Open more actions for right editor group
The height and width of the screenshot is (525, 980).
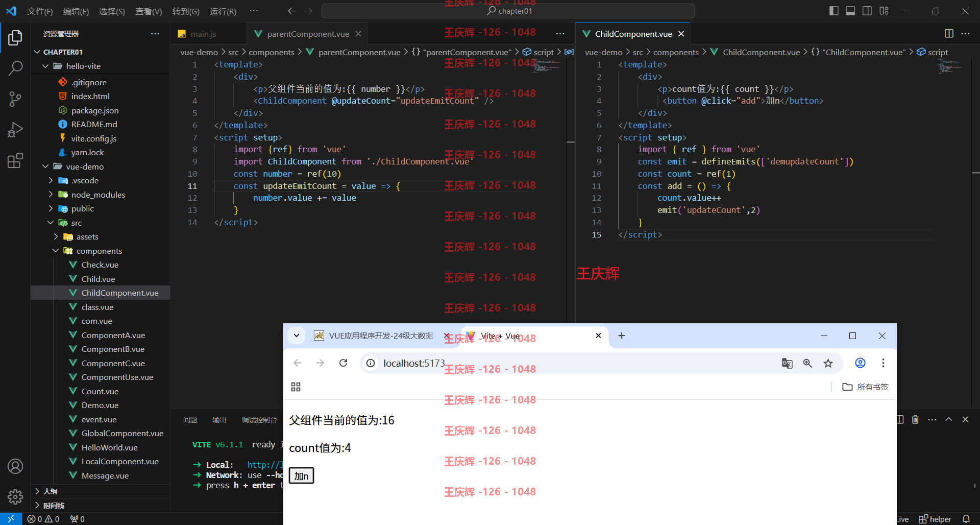tap(965, 33)
